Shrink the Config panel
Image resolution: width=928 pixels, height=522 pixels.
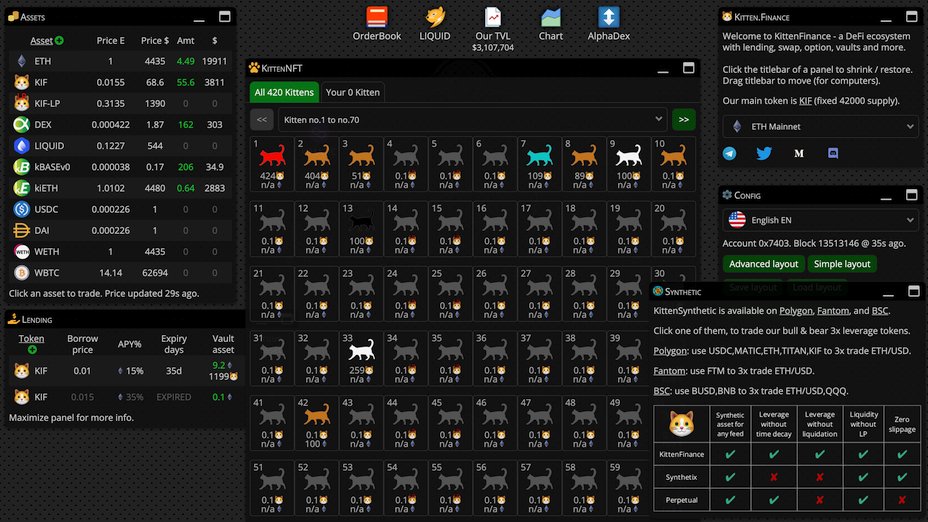click(x=886, y=196)
